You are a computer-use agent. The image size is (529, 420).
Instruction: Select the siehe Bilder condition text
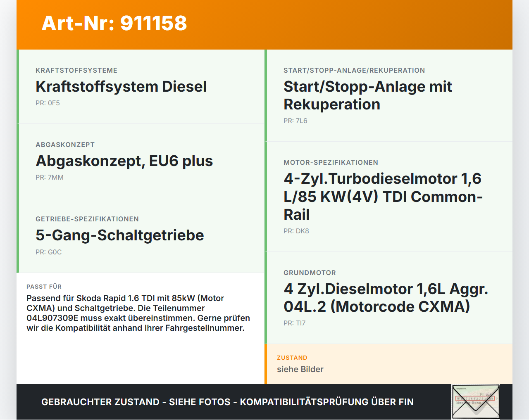coord(300,369)
